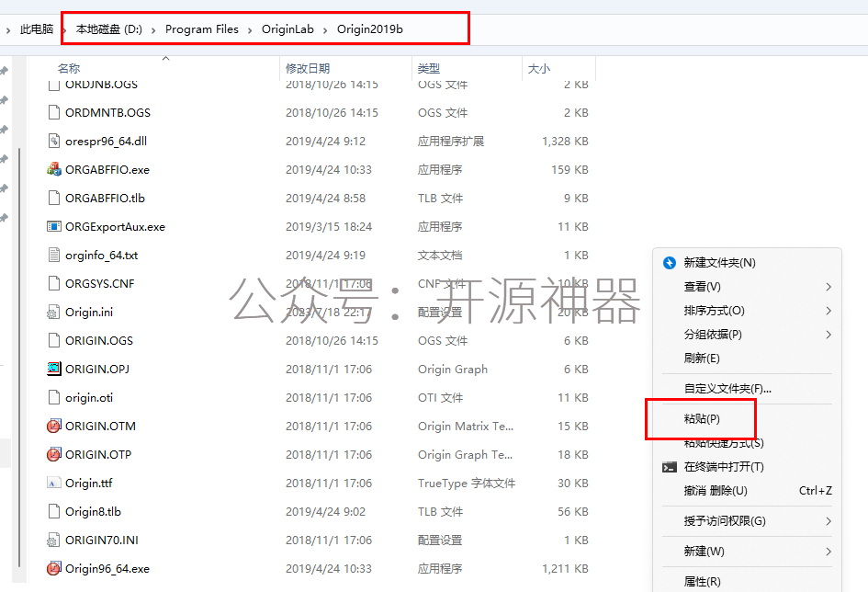
Task: Click the Origin.ini settings file icon
Action: pyautogui.click(x=53, y=312)
